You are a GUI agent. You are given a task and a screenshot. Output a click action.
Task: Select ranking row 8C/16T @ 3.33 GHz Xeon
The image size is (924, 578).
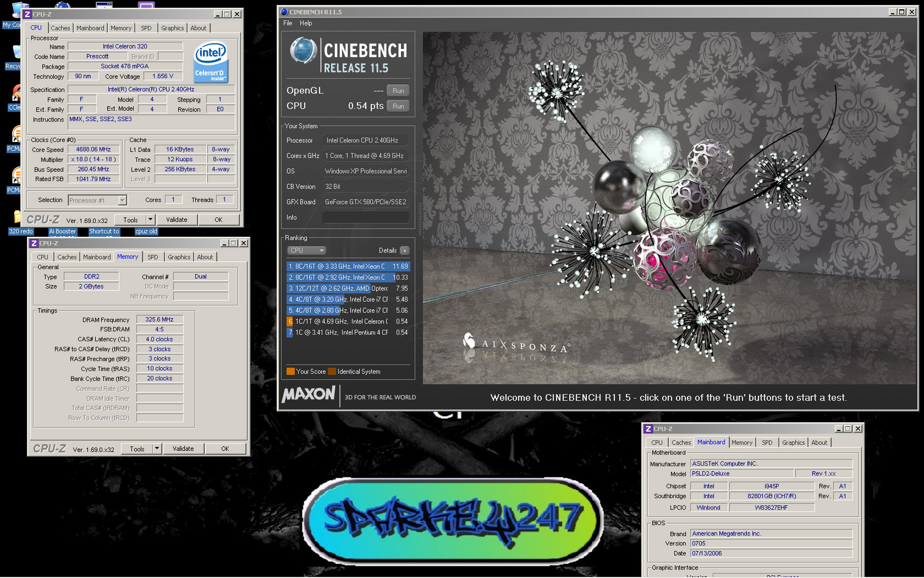[348, 266]
